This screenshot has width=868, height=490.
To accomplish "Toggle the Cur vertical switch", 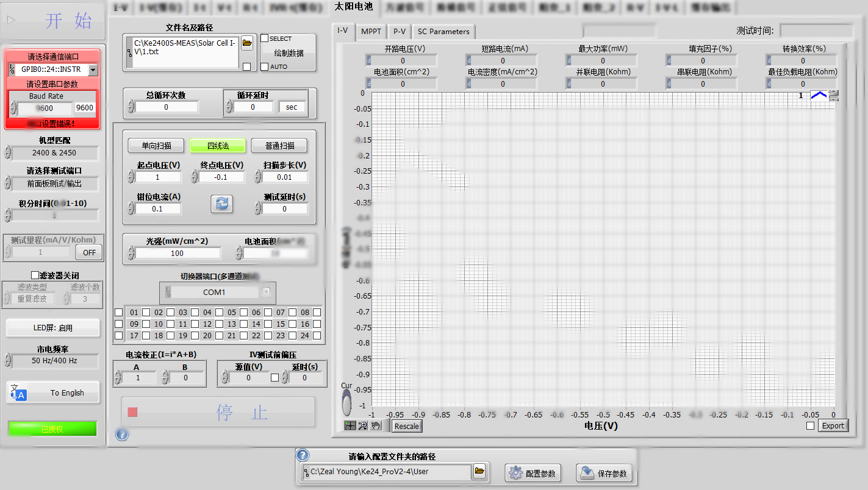I will [x=347, y=403].
